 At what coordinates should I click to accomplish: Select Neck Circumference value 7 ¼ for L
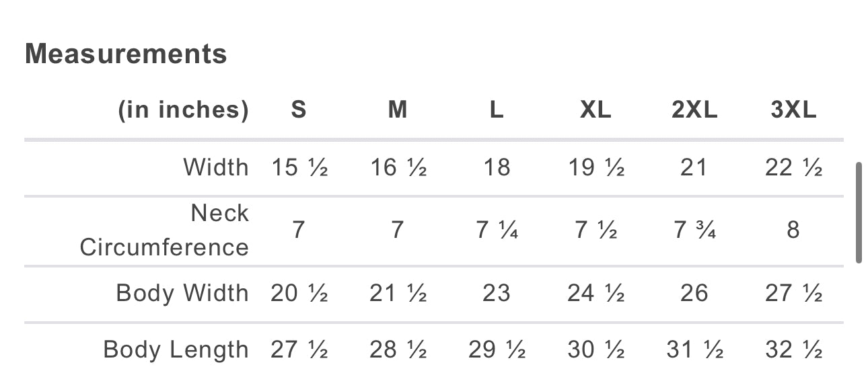[497, 231]
